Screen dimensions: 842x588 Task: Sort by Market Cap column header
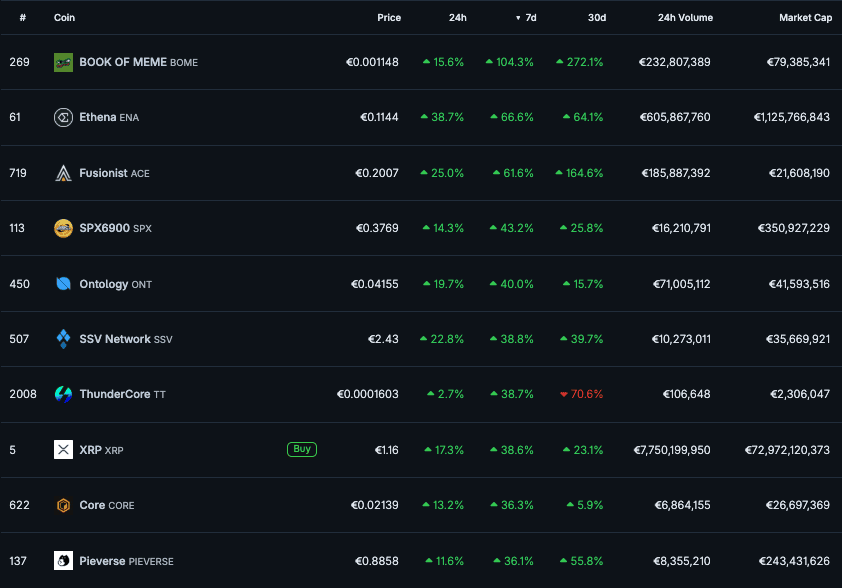[805, 18]
